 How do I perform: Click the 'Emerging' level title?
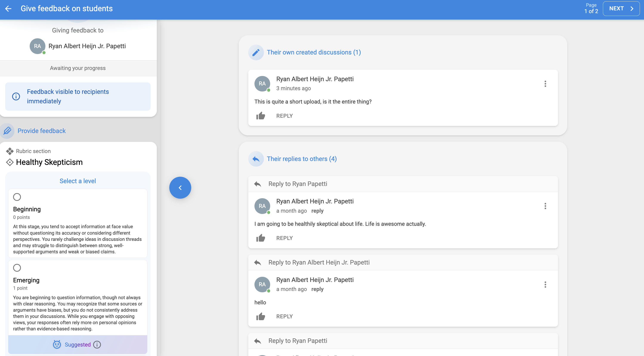click(x=26, y=280)
